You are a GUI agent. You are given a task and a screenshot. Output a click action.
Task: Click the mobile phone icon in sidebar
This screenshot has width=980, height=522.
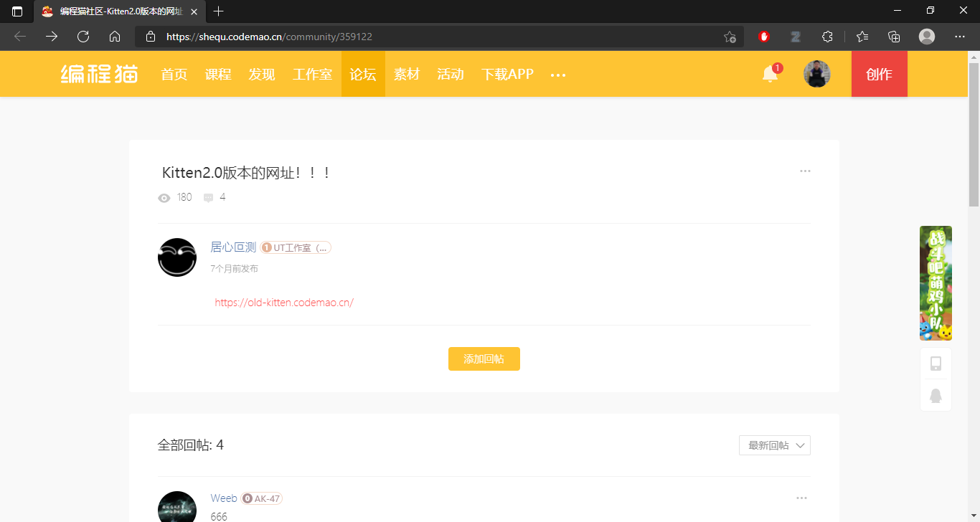pos(936,364)
